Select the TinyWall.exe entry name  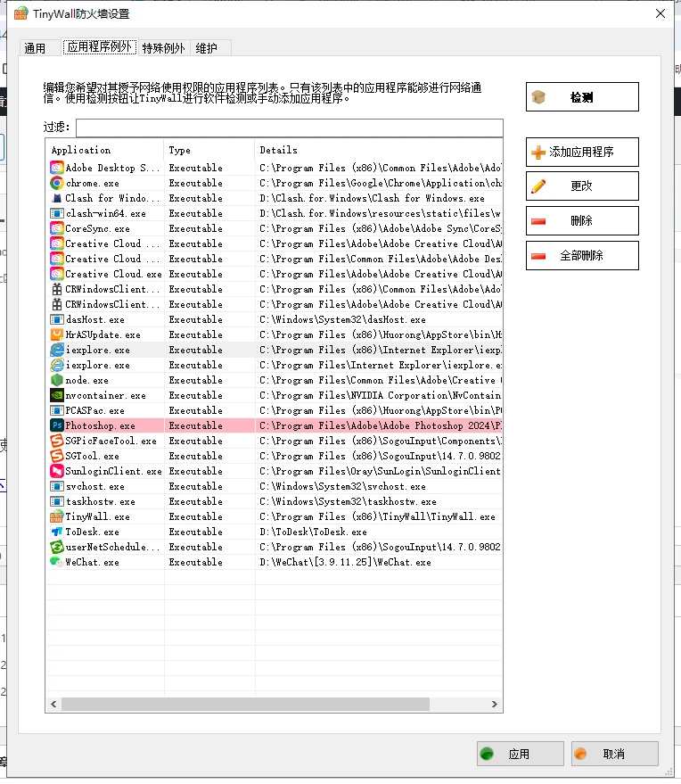[97, 516]
